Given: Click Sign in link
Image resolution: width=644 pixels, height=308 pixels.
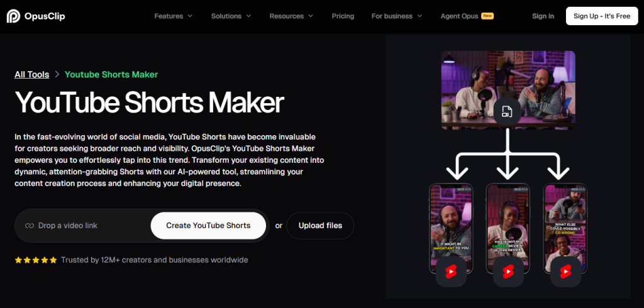Looking at the screenshot, I should 543,16.
